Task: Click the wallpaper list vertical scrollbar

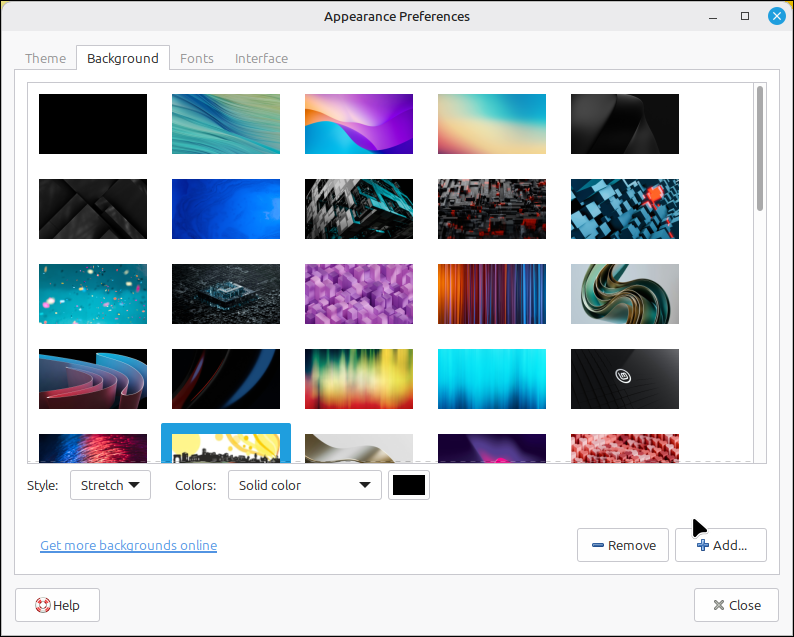Action: point(760,150)
